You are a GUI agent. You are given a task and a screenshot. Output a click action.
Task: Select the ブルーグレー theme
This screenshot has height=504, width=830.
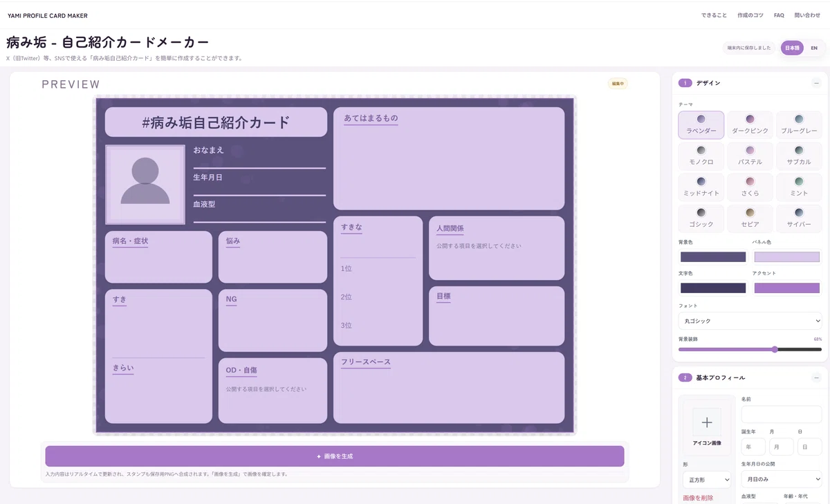(x=799, y=125)
